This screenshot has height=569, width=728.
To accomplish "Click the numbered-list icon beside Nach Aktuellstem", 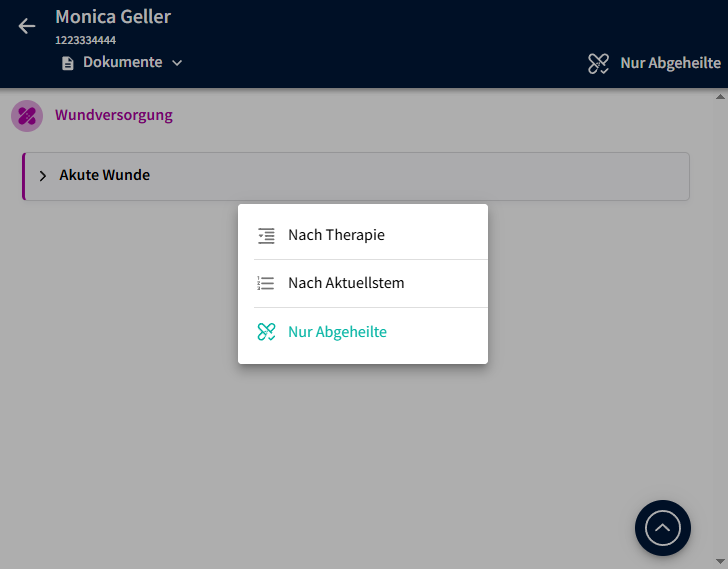I will coord(265,284).
